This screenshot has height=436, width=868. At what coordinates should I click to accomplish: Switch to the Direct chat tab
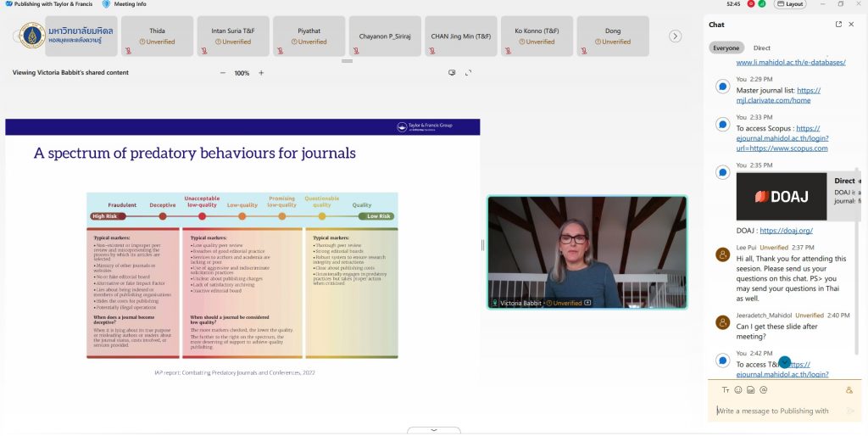[x=762, y=48]
